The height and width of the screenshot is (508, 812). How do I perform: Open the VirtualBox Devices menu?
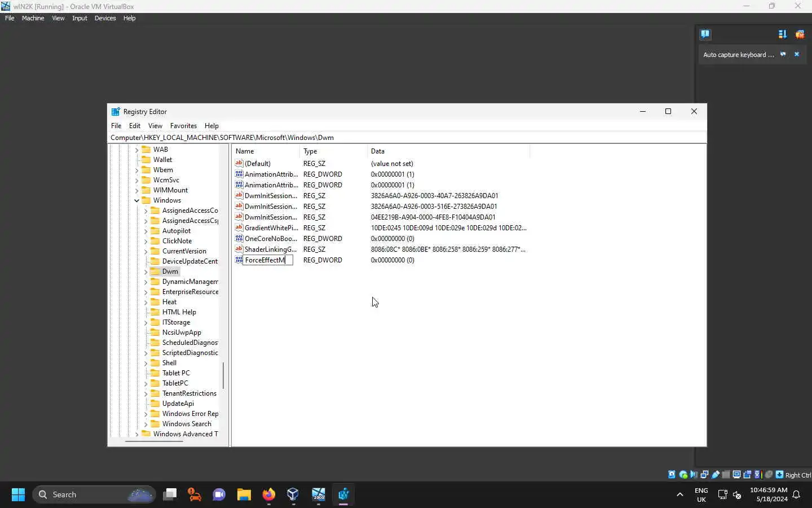[105, 18]
